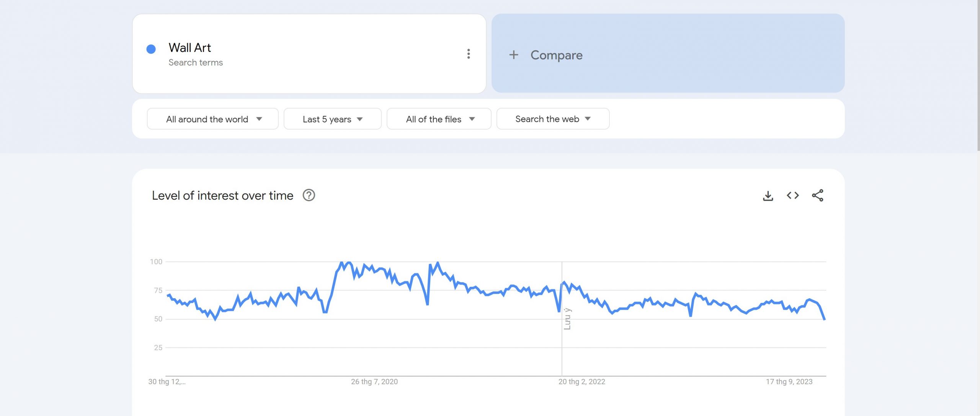Download the interest over time data
Screen dimensions: 980x416
(768, 196)
